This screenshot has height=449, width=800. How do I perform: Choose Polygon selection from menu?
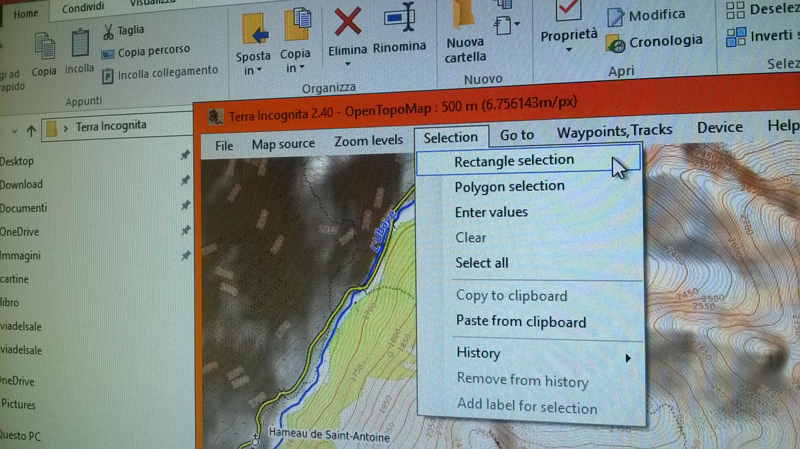[510, 186]
